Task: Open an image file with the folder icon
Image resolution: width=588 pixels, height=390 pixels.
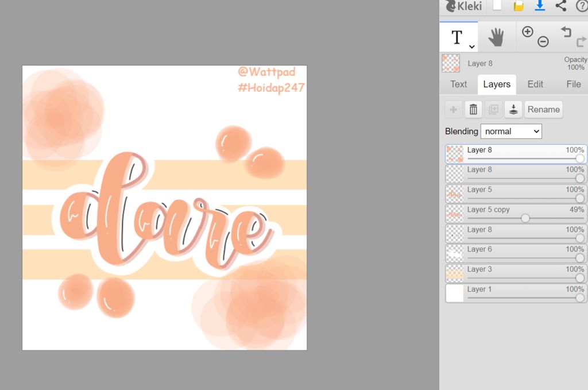Action: click(519, 6)
